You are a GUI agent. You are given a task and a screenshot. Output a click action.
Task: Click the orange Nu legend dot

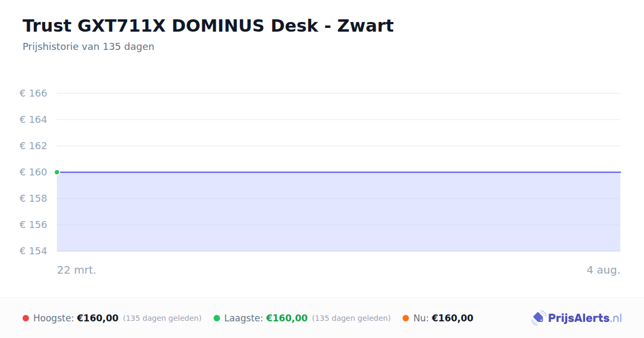406,318
